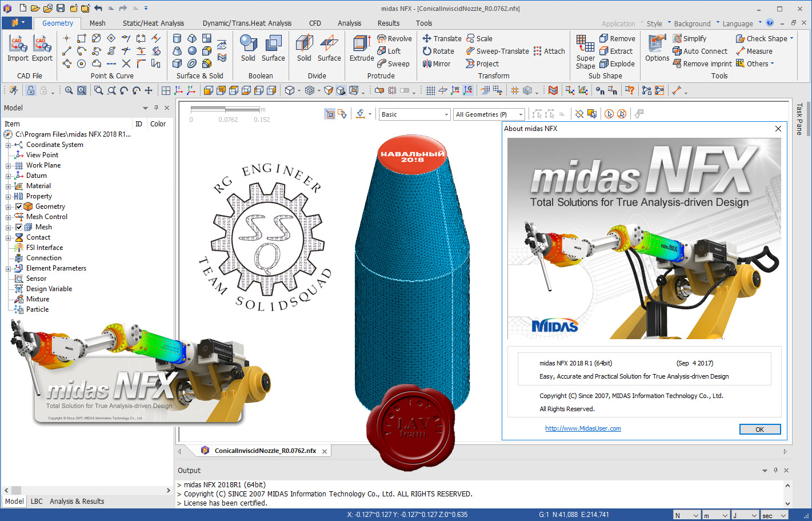Open the force unit N dropdown
The width and height of the screenshot is (812, 521).
click(x=686, y=515)
